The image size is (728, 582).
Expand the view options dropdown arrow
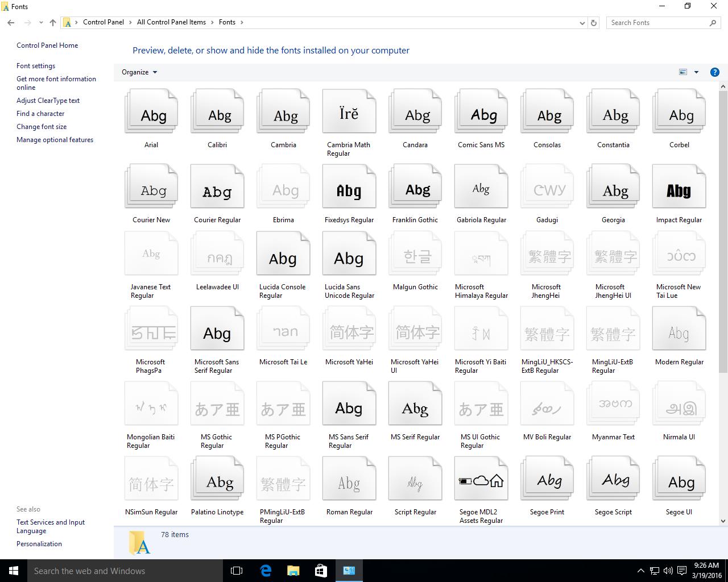point(696,72)
